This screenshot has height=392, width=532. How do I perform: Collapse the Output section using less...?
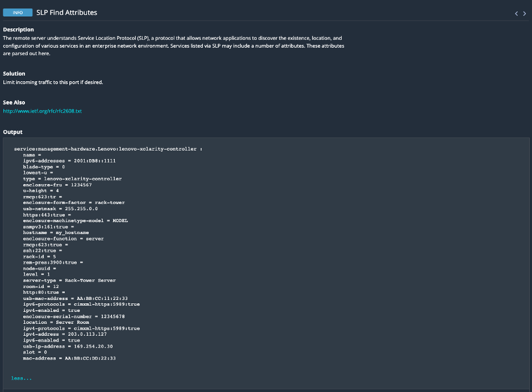21,377
